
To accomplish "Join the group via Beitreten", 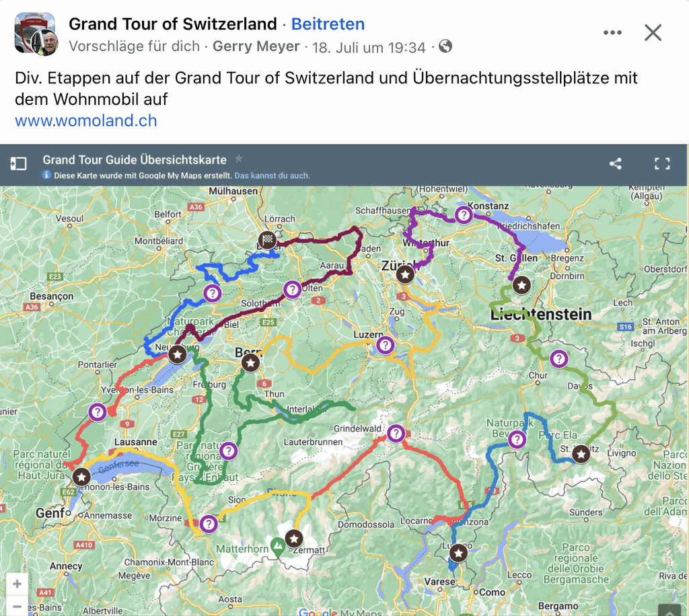I will click(328, 24).
